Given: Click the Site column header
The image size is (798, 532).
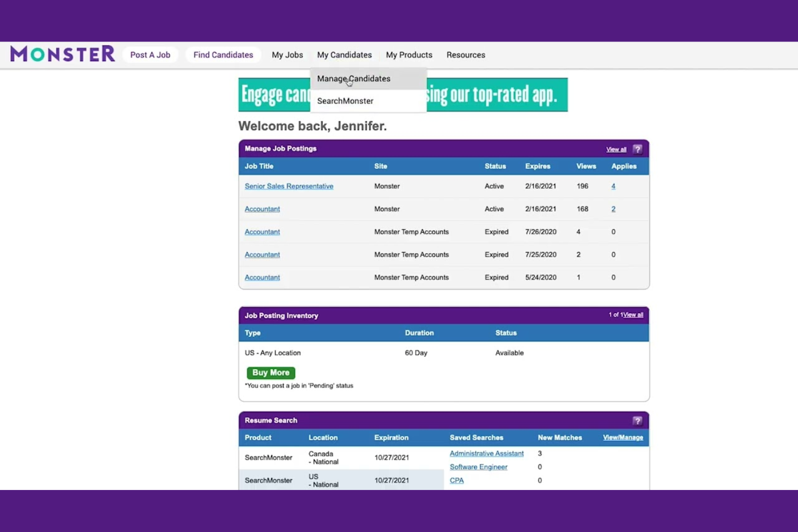Looking at the screenshot, I should [x=381, y=167].
